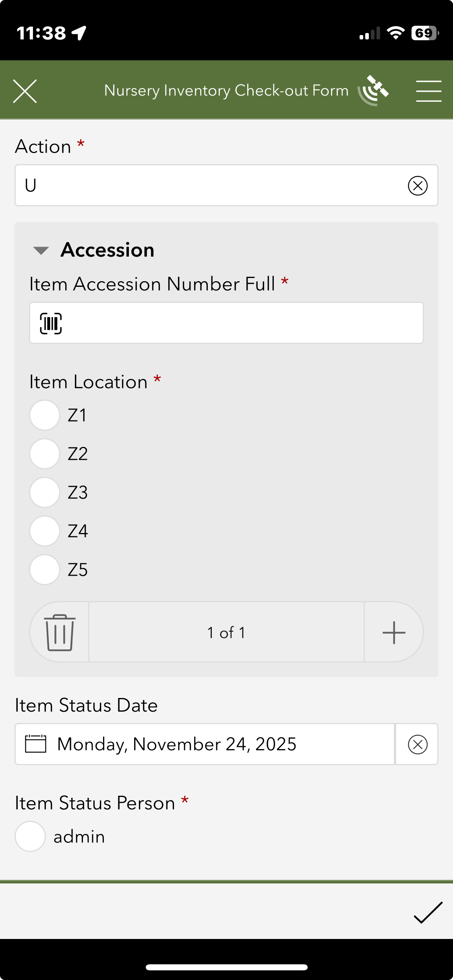Clear the Item Status Date
Viewport: 453px width, 980px height.
417,744
